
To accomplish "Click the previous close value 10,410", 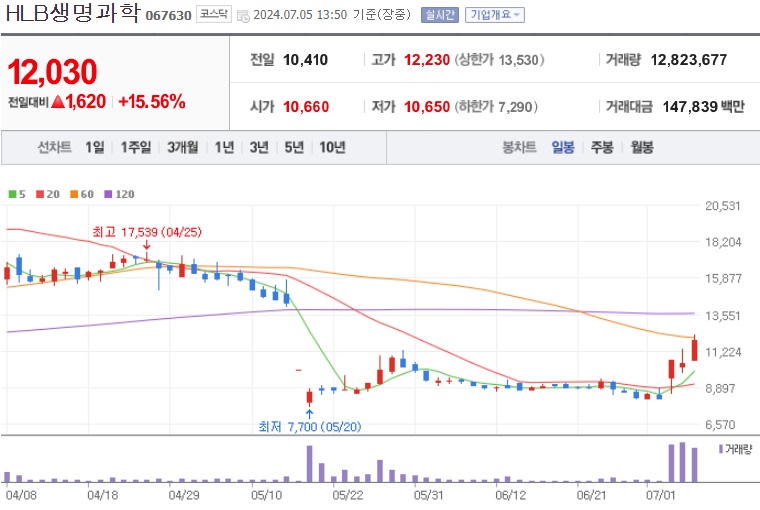I will pos(305,60).
